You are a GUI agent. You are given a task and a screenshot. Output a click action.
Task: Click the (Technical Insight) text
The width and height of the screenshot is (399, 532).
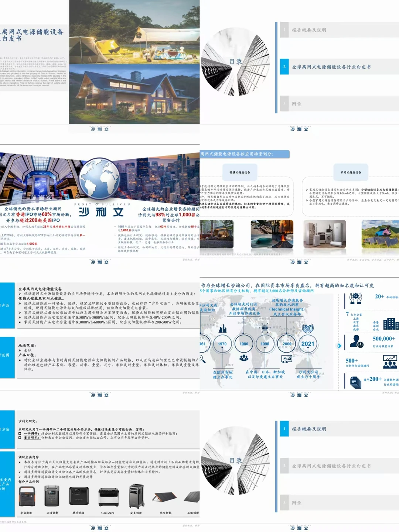tap(287, 309)
